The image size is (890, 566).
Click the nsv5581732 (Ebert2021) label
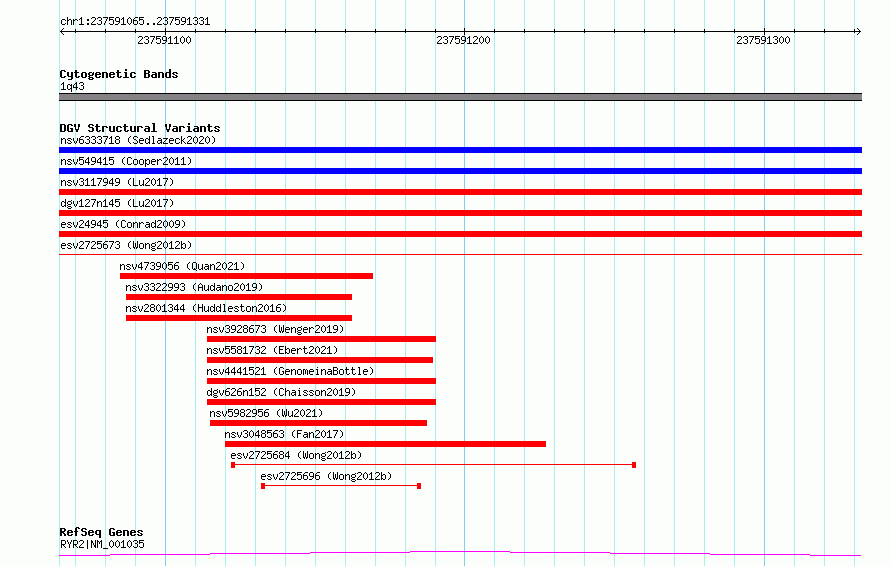click(x=272, y=350)
